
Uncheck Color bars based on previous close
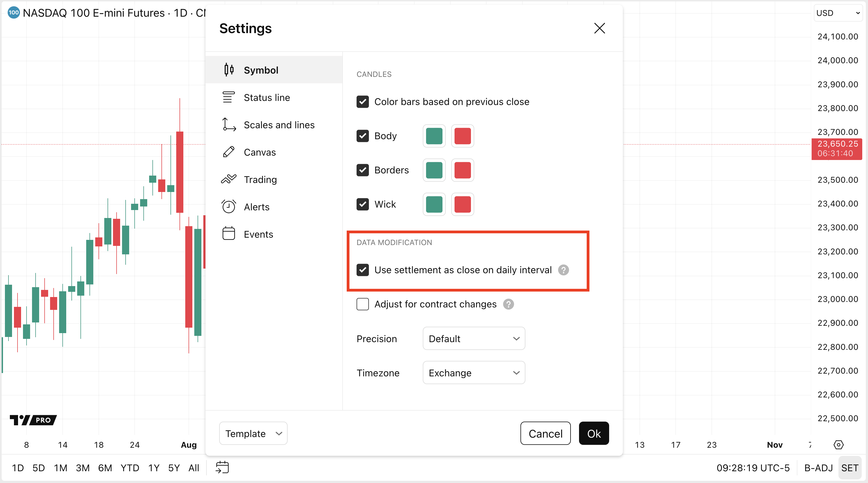click(363, 102)
